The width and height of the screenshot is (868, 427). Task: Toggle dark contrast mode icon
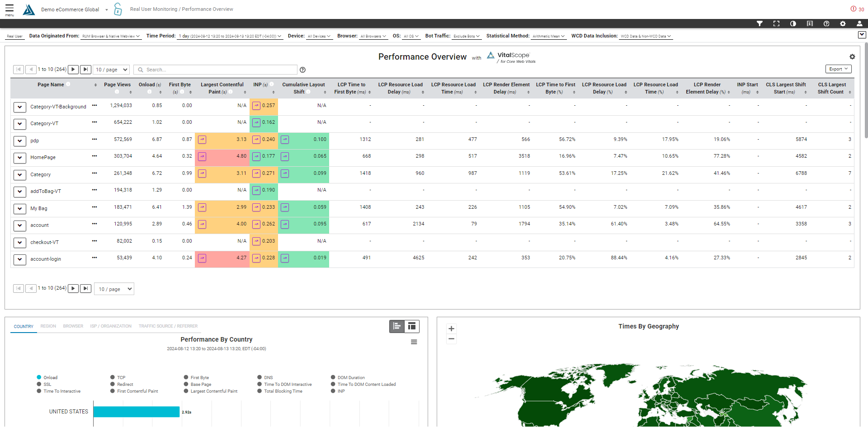point(793,23)
